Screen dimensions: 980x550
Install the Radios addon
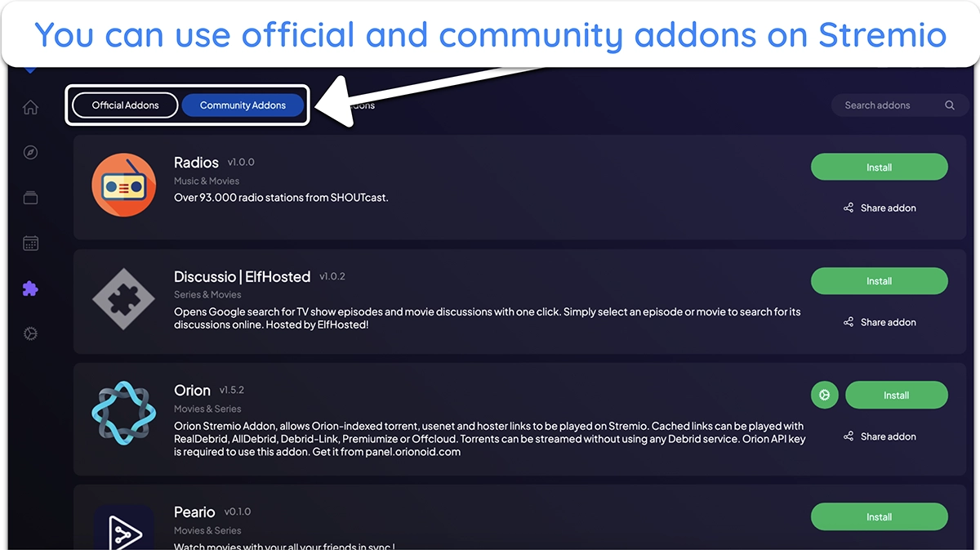point(879,167)
